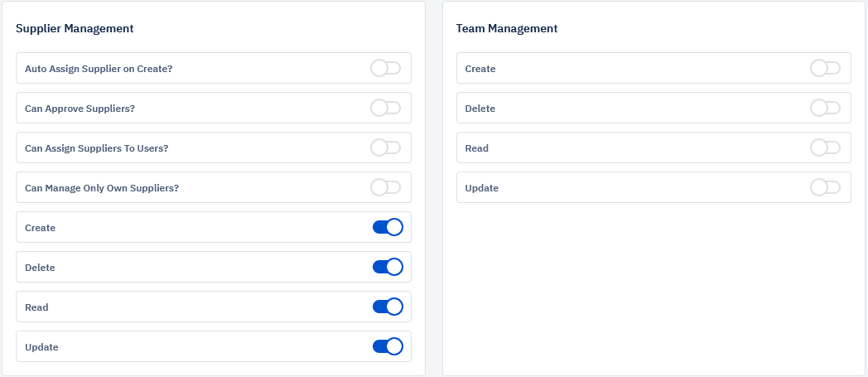Click the Read label text under Supplier Management
Screen dimensions: 868x377
[36, 307]
